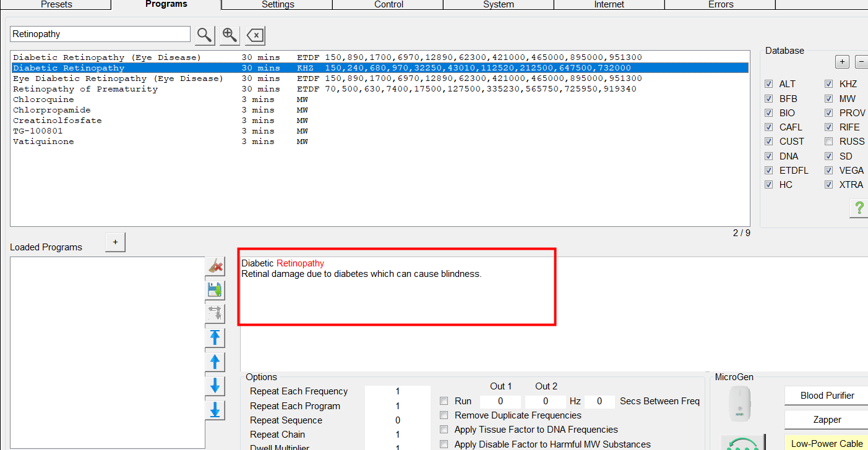Screen dimensions: 868x450
Task: Edit the Repeat Each Program value
Action: (398, 406)
